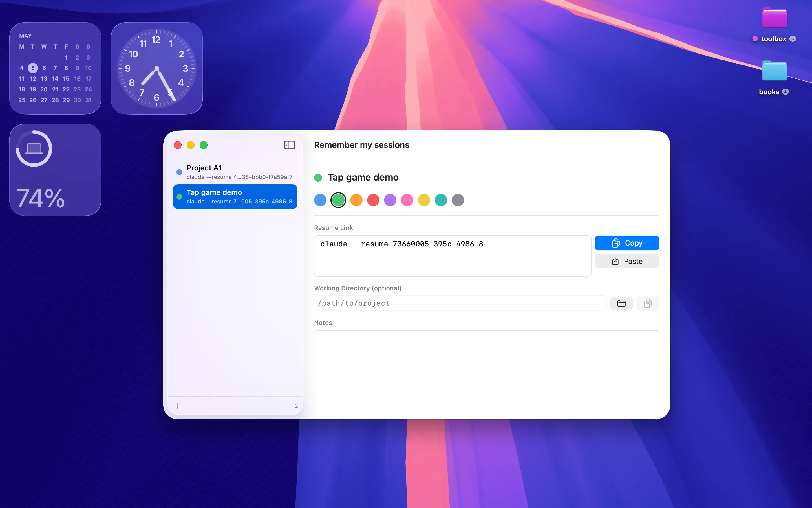812x508 pixels.
Task: Choose the yellow color swatch
Action: (x=424, y=200)
